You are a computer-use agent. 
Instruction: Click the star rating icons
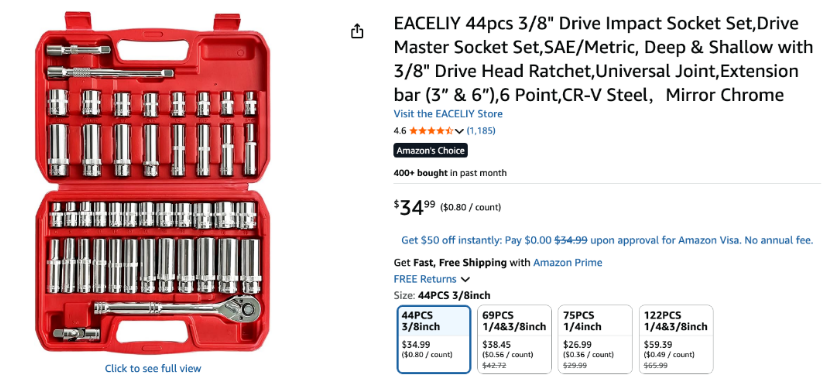pos(431,131)
